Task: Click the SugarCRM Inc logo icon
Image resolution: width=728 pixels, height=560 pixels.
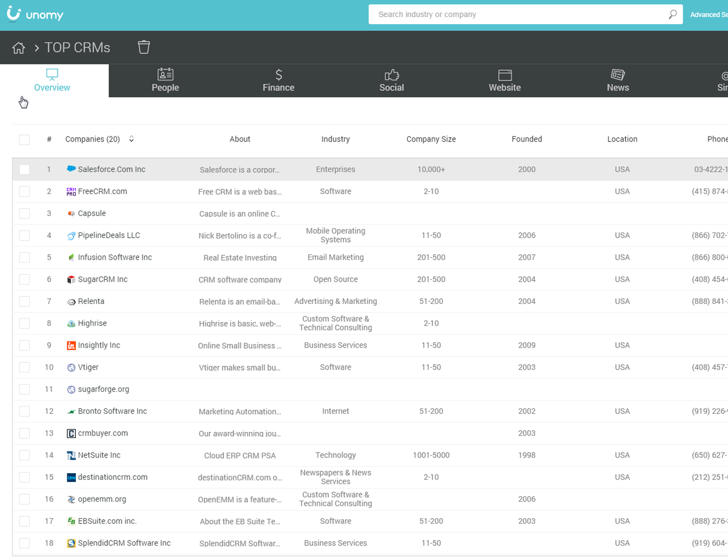Action: coord(72,279)
